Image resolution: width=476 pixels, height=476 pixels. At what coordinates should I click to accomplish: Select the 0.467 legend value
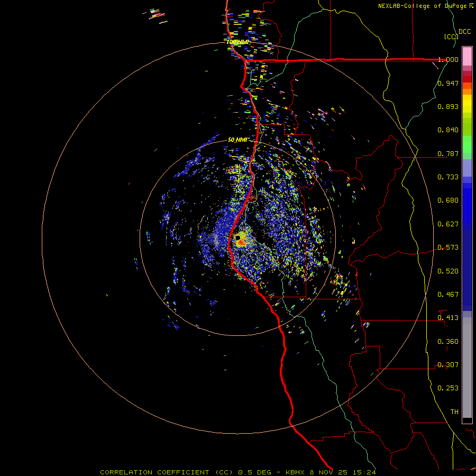[448, 295]
